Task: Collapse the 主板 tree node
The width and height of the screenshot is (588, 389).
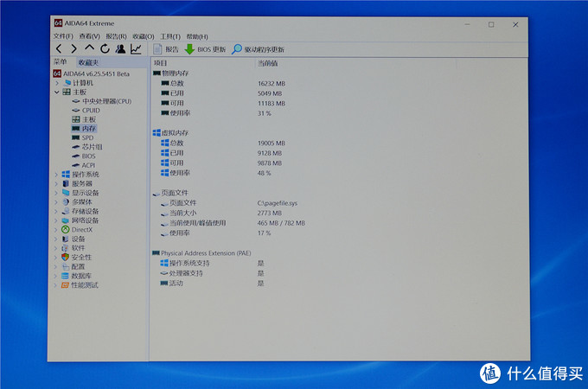Action: 57,92
